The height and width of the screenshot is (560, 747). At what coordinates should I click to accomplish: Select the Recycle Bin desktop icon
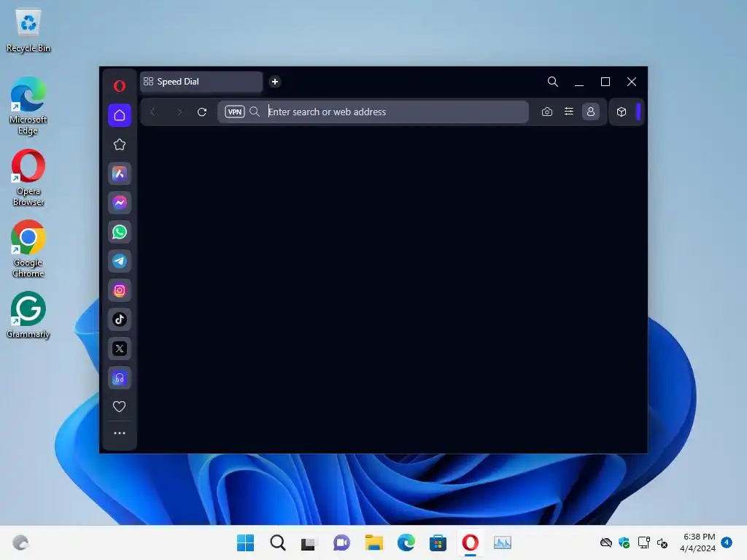click(x=28, y=31)
